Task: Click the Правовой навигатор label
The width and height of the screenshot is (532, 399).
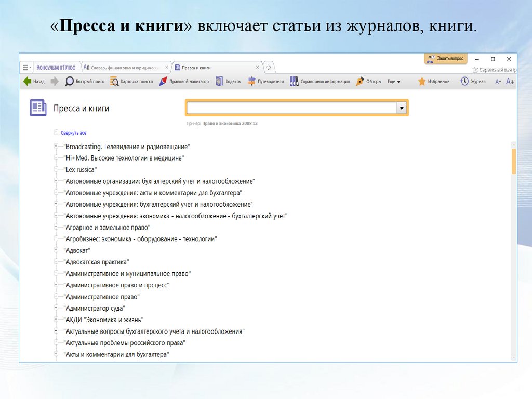Action: (189, 82)
